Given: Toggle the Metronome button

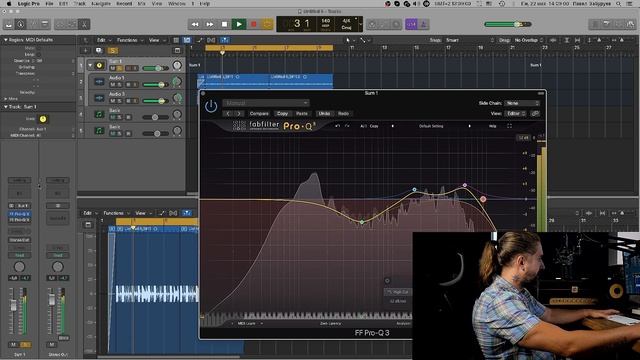Looking at the screenshot, I should pos(423,24).
